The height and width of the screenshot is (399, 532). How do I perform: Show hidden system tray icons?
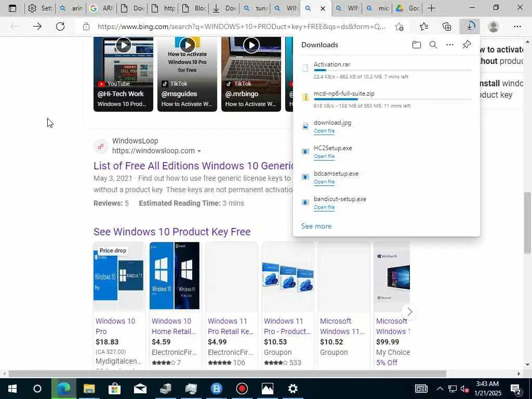tap(440, 389)
